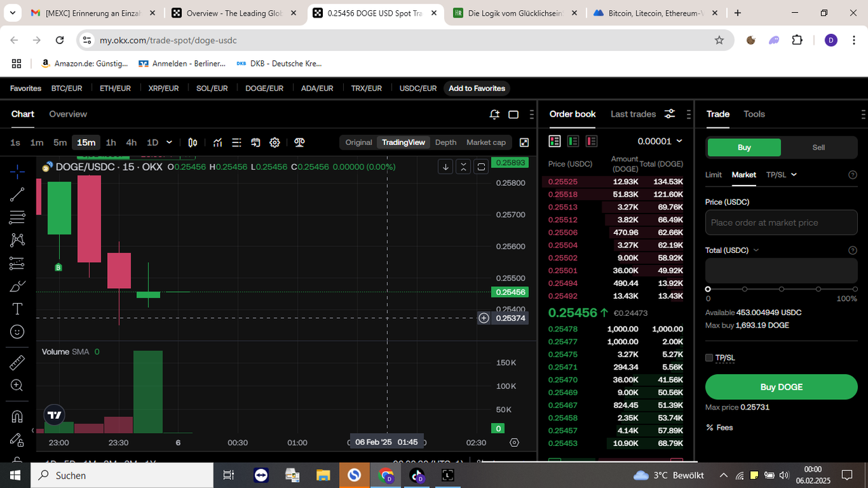868x488 pixels.
Task: Switch to the Last trades tab
Action: pos(633,114)
